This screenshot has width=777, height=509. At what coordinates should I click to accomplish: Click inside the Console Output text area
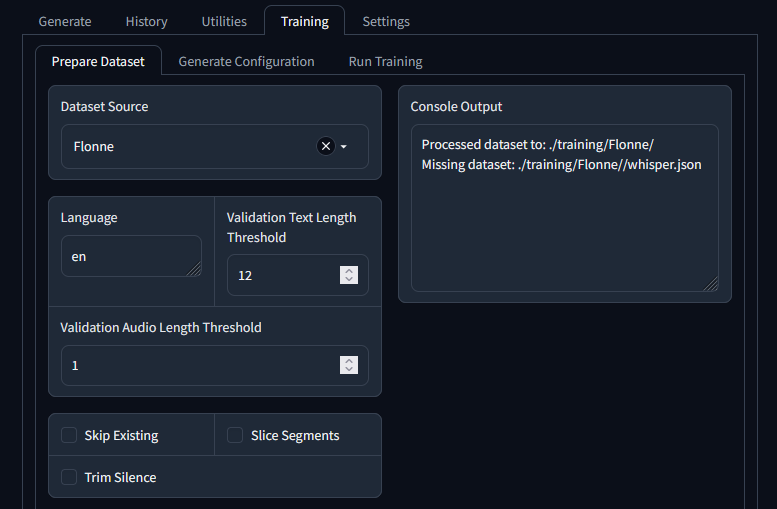click(564, 208)
